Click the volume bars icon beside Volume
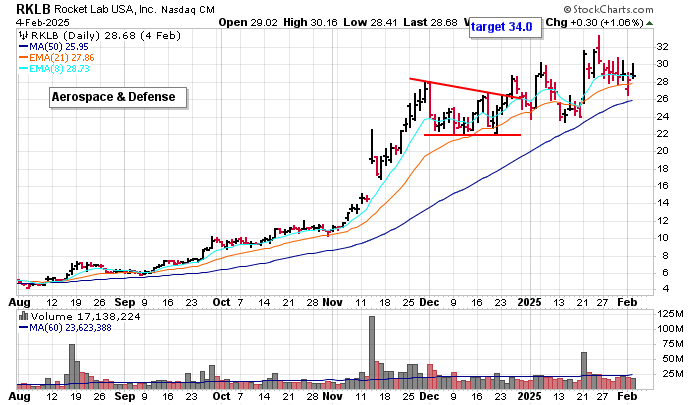Viewport: 700px width, 405px height. 24,316
